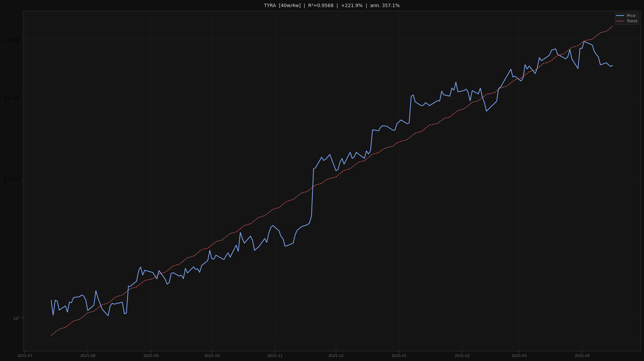
Task: Select the Price legend label
Action: click(631, 16)
